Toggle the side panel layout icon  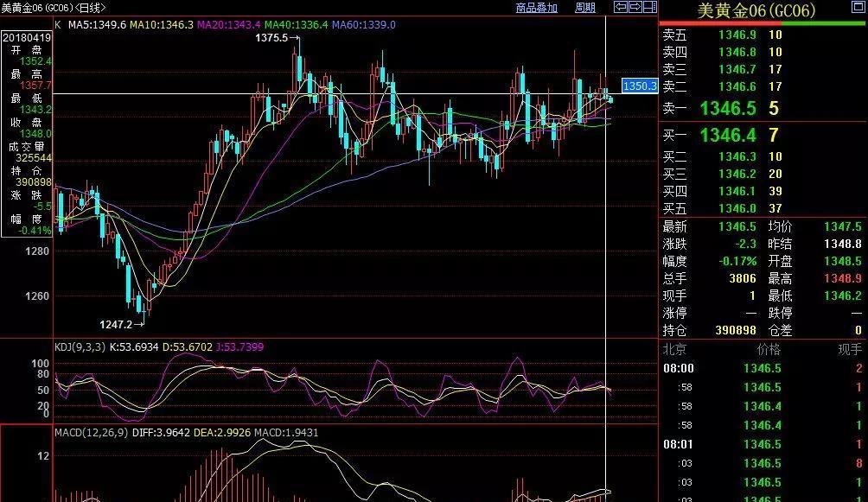[x=650, y=7]
